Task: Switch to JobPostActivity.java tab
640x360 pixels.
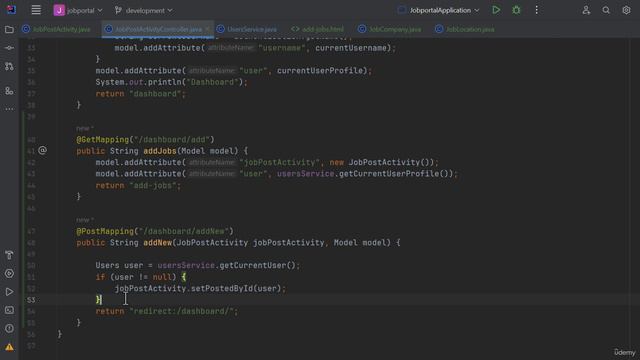Action: [x=57, y=29]
